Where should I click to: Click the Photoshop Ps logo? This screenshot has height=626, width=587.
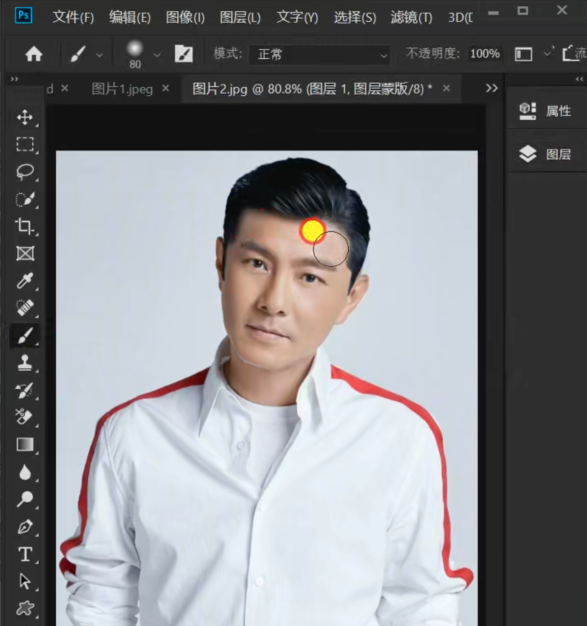[23, 16]
